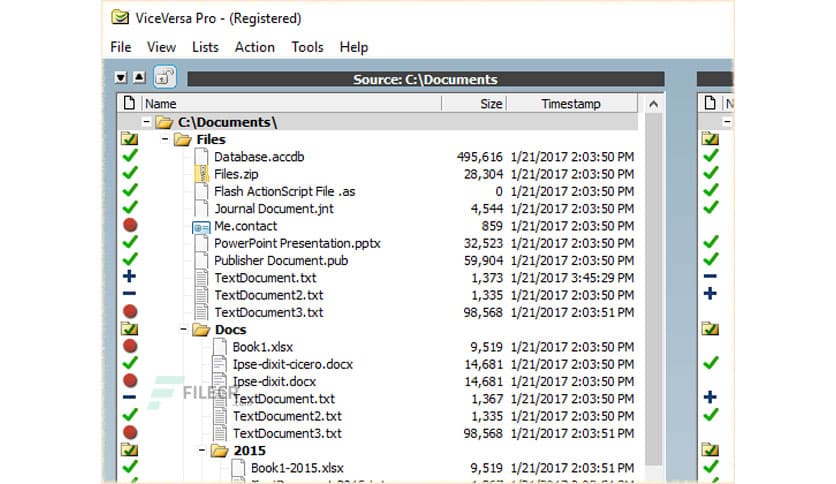Select Book1-2015.xlsx file name

[297, 468]
